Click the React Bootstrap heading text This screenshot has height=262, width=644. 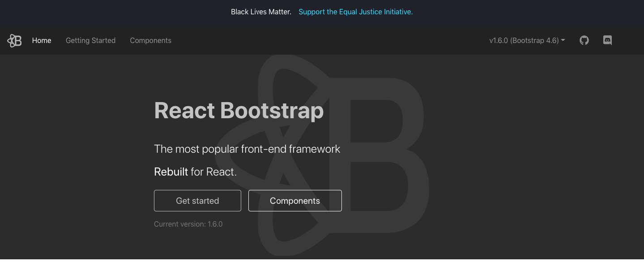click(239, 110)
